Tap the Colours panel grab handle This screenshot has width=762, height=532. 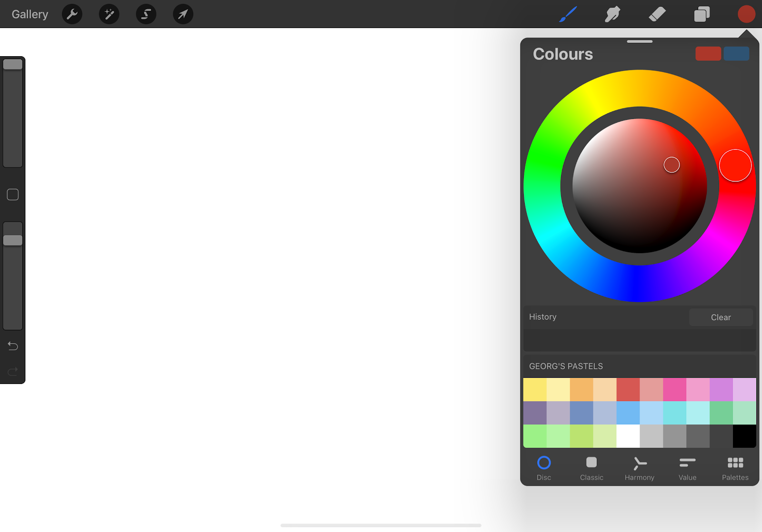640,41
